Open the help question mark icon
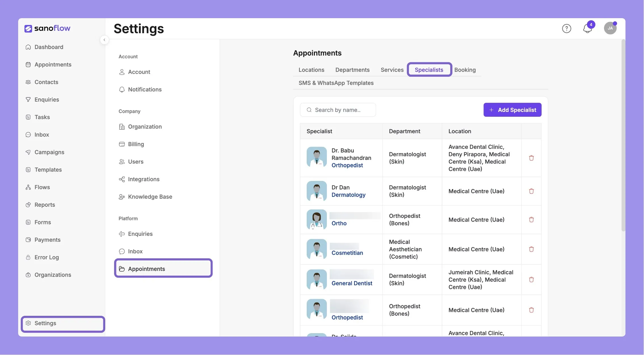The image size is (644, 355). tap(566, 28)
